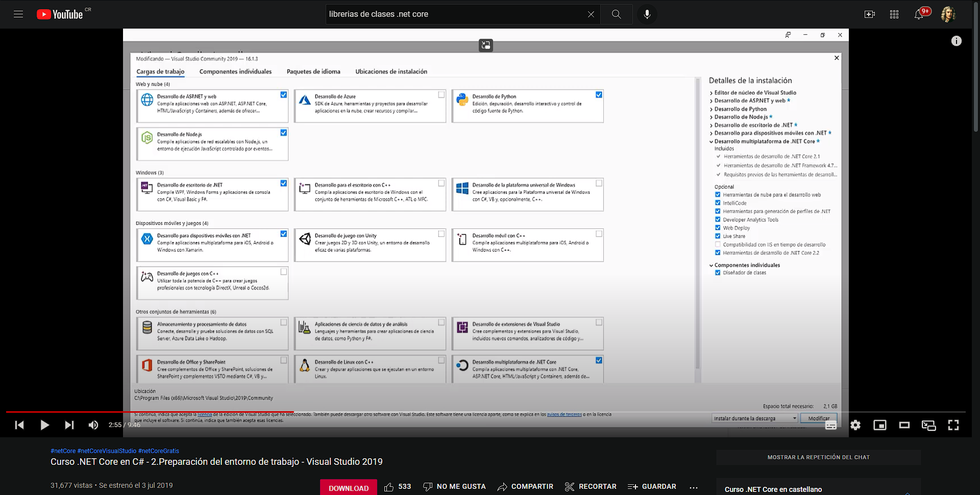Image resolution: width=980 pixels, height=495 pixels.
Task: Toggle the IntelliCode optional component checkbox
Action: [718, 203]
